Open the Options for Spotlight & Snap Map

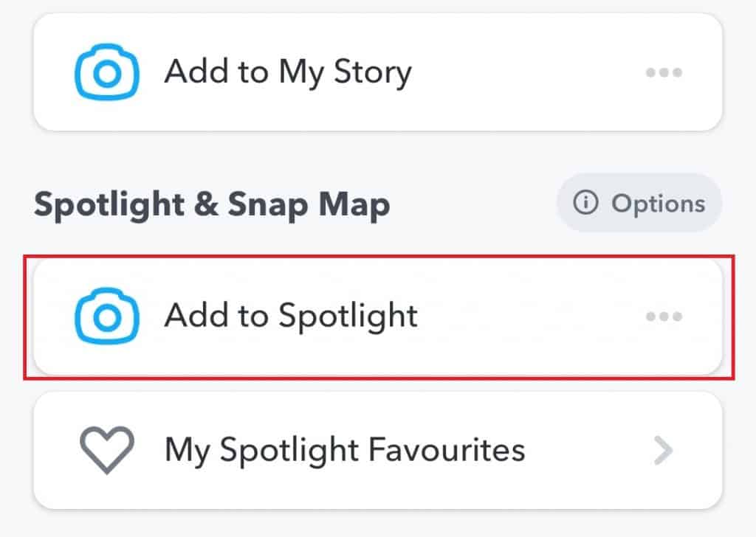pyautogui.click(x=639, y=204)
